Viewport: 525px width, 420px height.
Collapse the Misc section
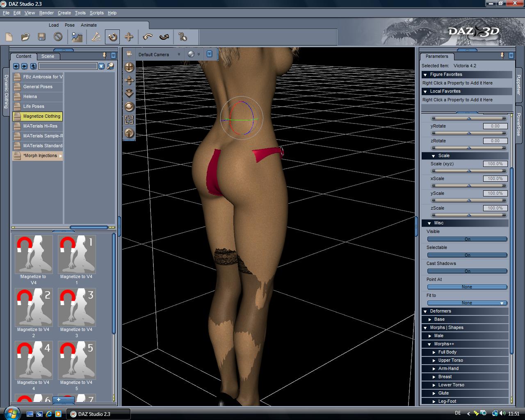coord(429,223)
